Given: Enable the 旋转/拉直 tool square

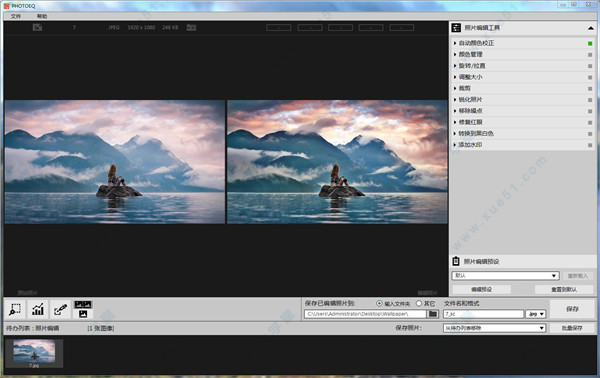Looking at the screenshot, I should pos(590,66).
